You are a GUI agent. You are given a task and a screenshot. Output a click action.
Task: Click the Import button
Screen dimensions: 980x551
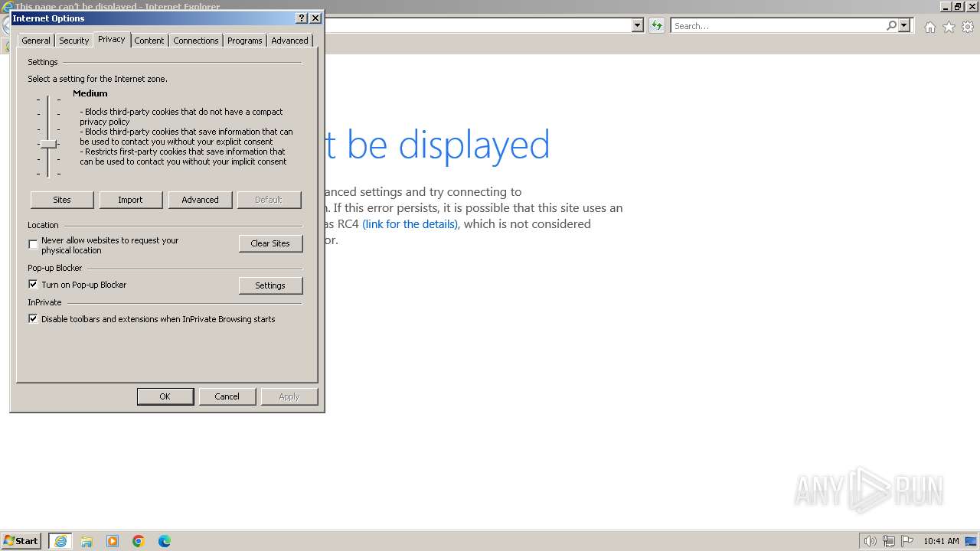point(130,200)
